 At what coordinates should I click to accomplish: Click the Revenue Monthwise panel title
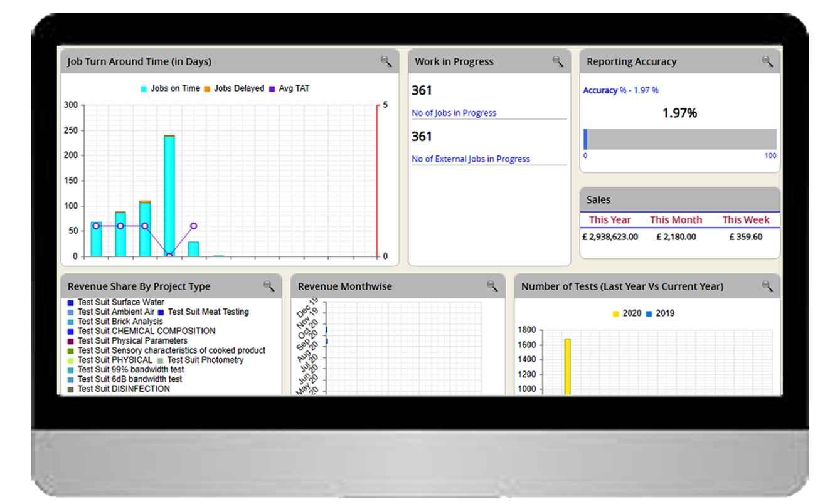[345, 286]
